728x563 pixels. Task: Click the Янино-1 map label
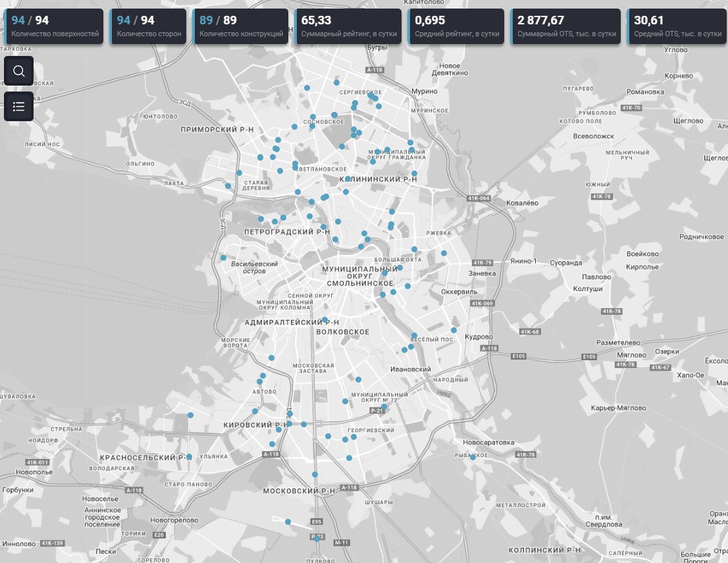pyautogui.click(x=523, y=261)
